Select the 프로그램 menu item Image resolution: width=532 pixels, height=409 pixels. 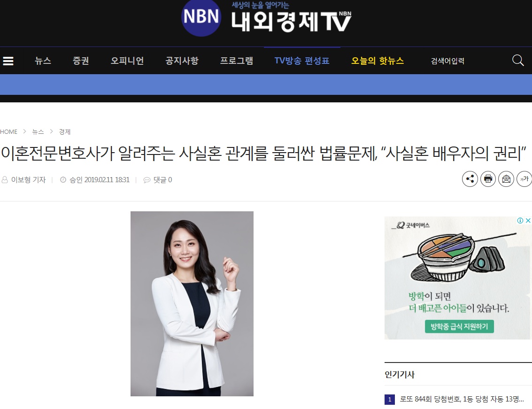click(x=237, y=61)
